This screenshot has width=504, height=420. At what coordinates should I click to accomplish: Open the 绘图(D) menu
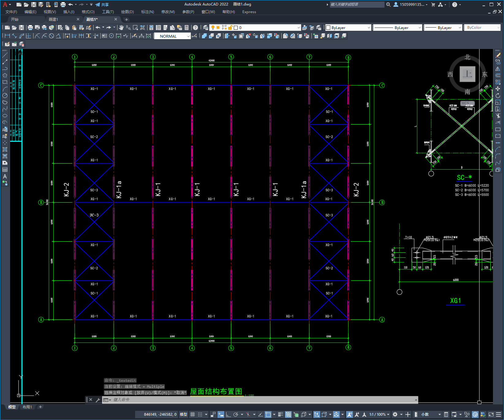[x=127, y=12]
